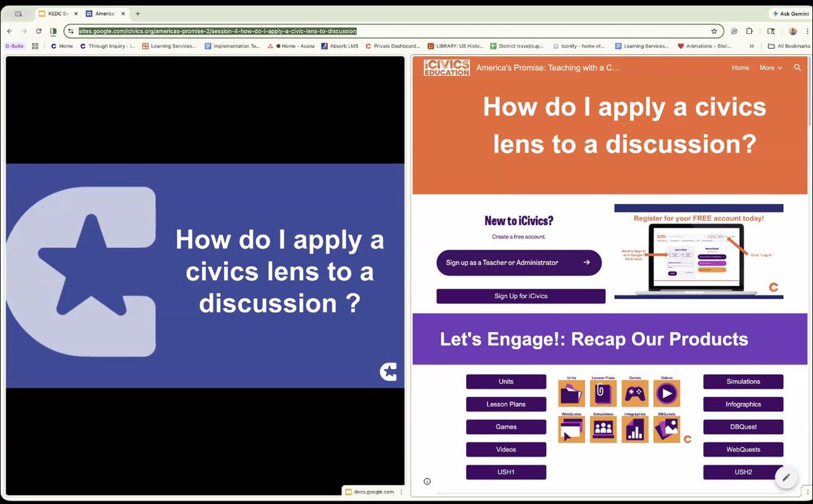Click the Games button

click(506, 427)
